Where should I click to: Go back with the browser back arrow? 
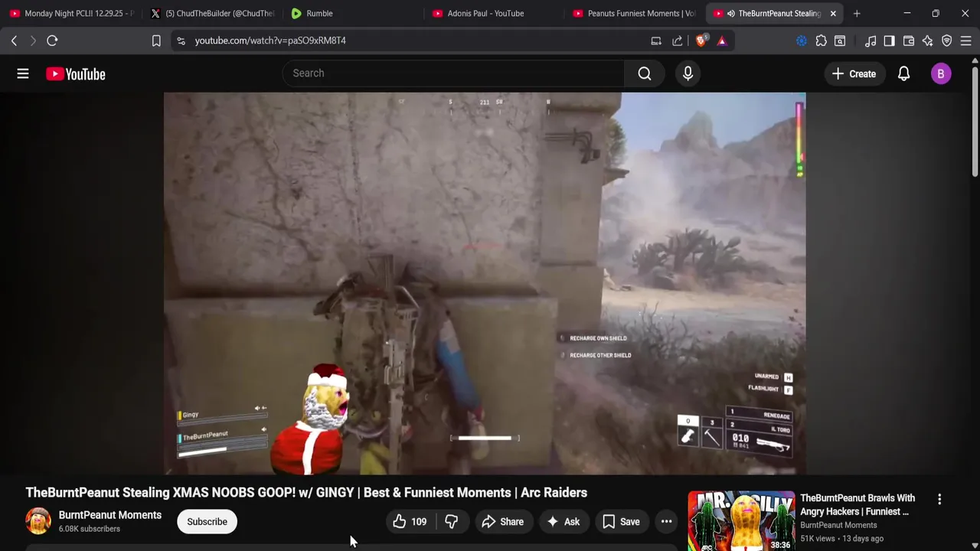point(14,41)
